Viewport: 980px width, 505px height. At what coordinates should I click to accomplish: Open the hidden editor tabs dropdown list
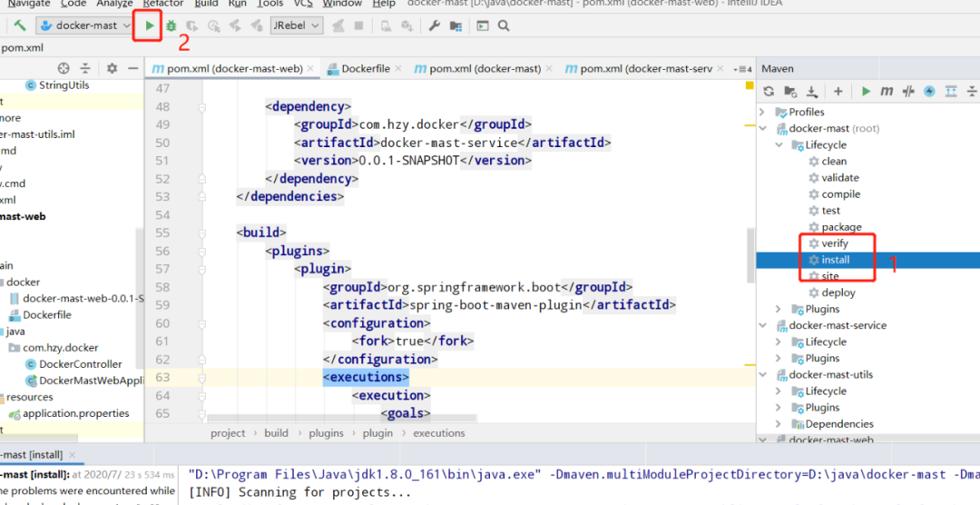(x=742, y=69)
